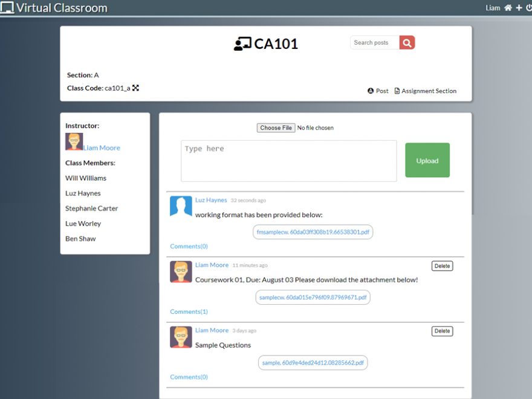Screen dimensions: 532x399
Task: Click the No file chosen text
Action: (x=316, y=128)
